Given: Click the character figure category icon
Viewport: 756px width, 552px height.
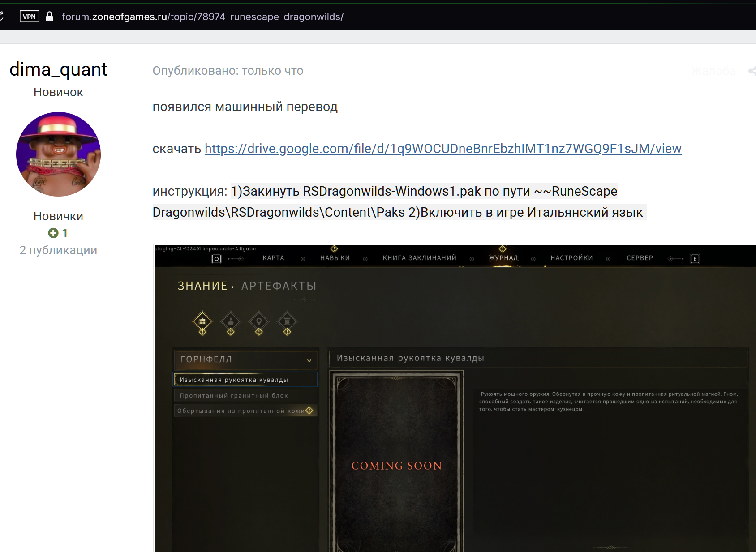Looking at the screenshot, I should coord(231,321).
